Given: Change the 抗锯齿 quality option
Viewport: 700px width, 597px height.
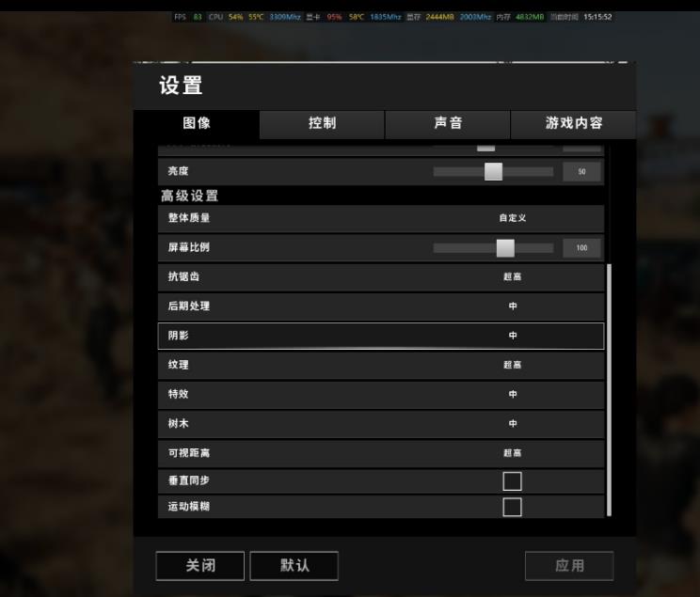Looking at the screenshot, I should (x=381, y=277).
